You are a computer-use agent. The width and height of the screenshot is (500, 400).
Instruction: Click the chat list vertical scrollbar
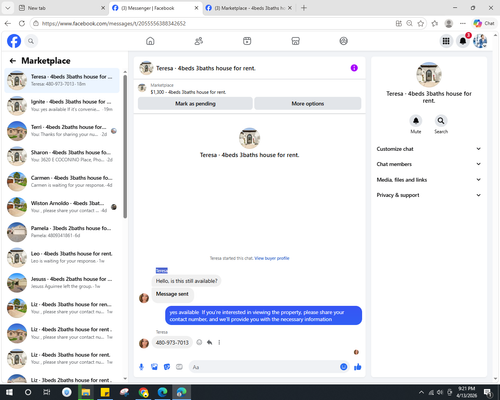[125, 147]
